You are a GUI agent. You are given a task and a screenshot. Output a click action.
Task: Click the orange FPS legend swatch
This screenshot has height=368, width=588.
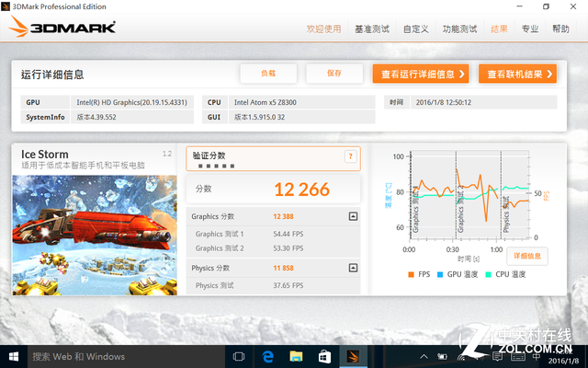coord(411,274)
